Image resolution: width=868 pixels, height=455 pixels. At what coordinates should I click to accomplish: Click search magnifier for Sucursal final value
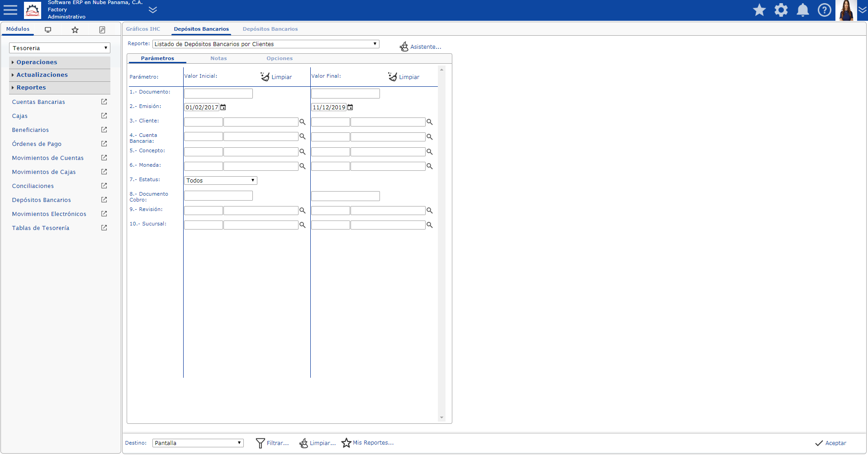pyautogui.click(x=430, y=225)
